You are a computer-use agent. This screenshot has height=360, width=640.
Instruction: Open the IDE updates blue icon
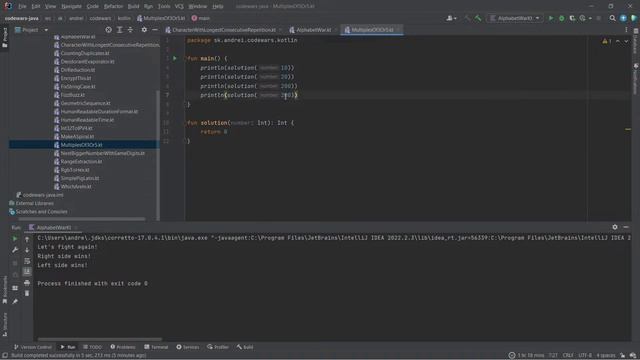(x=623, y=18)
